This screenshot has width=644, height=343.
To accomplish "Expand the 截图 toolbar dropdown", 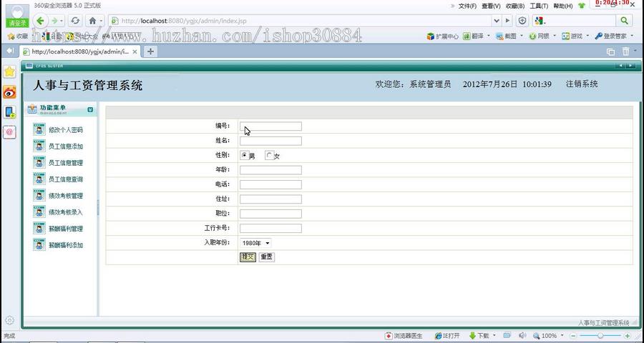I will coord(522,36).
